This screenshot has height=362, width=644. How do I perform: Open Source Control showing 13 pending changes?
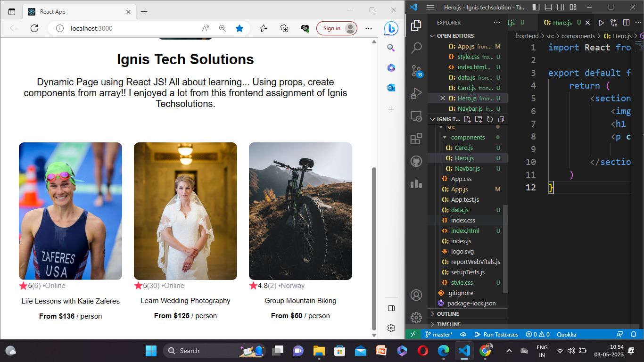[416, 69]
